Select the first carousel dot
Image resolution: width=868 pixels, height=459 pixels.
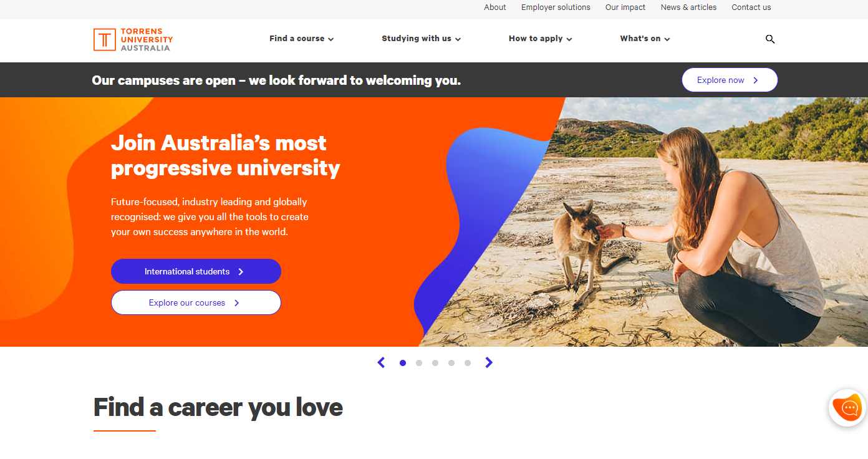pyautogui.click(x=403, y=363)
